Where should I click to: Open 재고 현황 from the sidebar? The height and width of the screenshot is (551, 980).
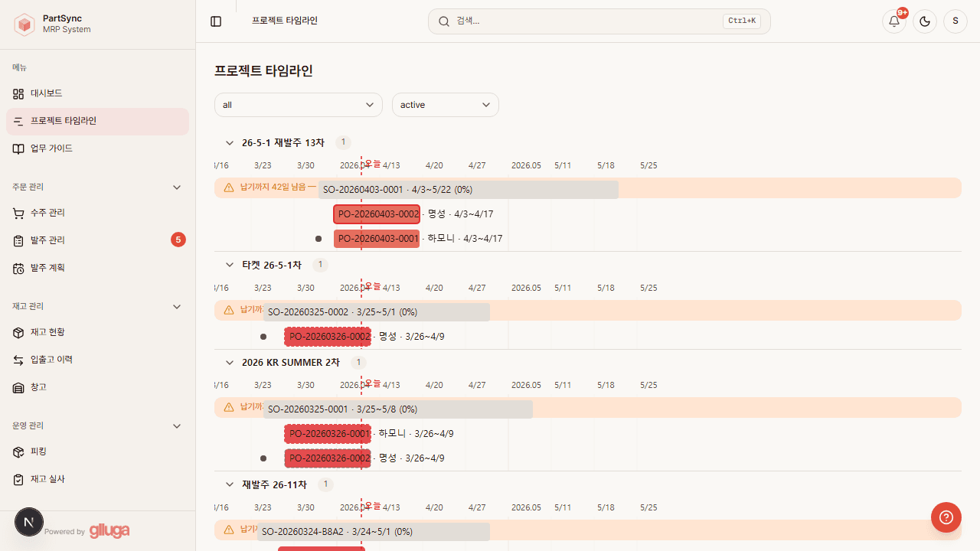(x=47, y=332)
